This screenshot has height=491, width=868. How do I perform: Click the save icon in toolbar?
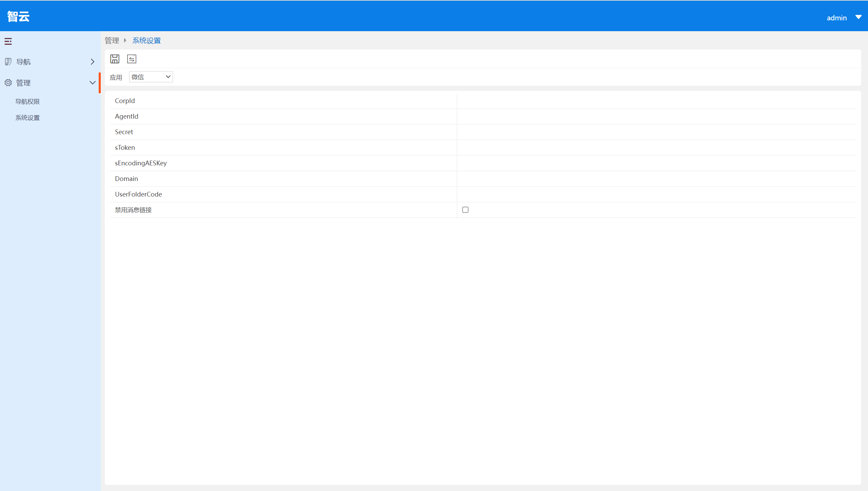[x=114, y=59]
